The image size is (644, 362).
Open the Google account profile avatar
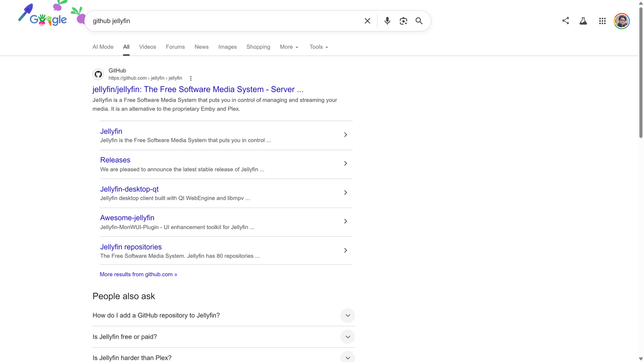point(622,21)
